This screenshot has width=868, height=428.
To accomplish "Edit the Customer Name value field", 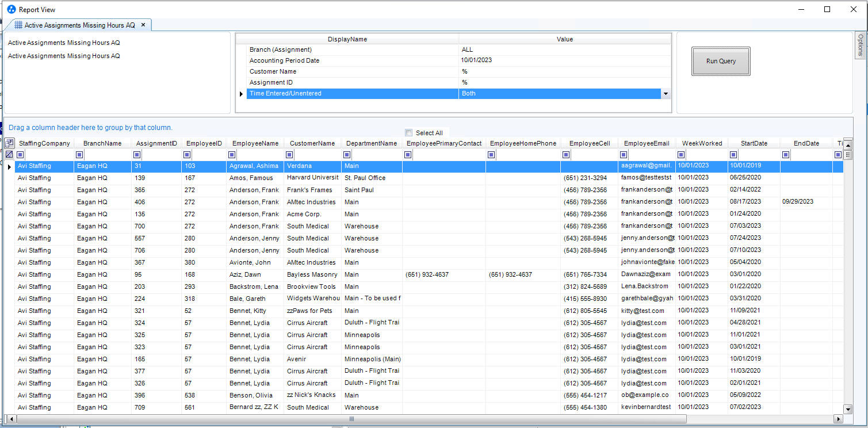I will tap(565, 71).
